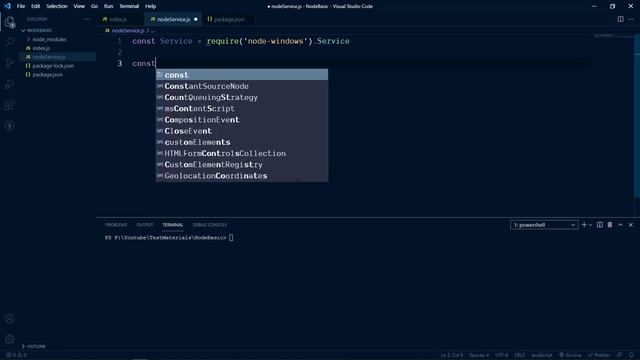Viewport: 640px width, 360px height.
Task: Choose the ConstantSourceNode suggestion
Action: pyautogui.click(x=242, y=86)
